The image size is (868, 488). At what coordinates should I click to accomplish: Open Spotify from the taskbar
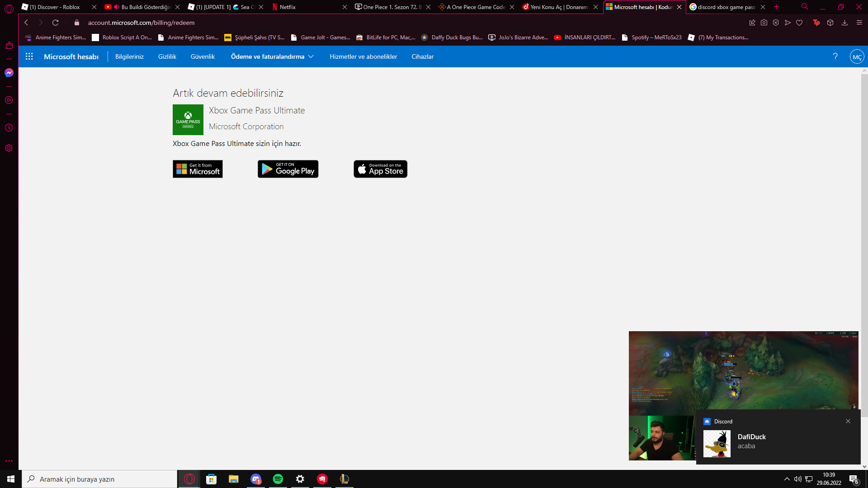(x=278, y=479)
